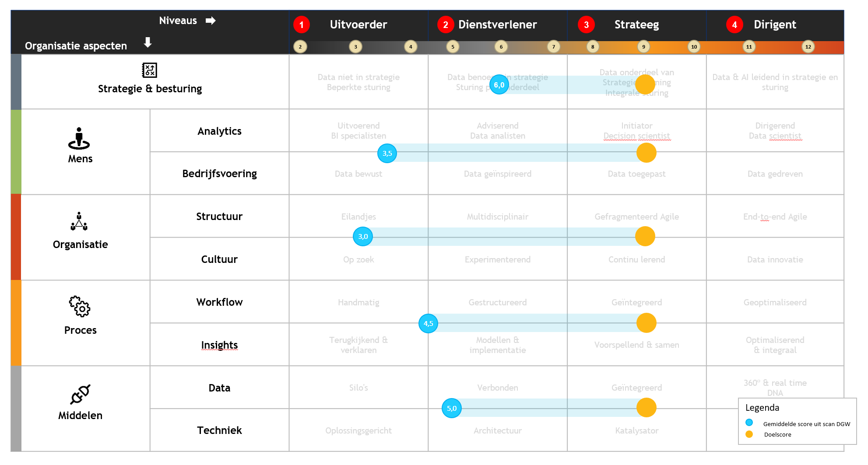
Task: Click the blue 4,5 score marker
Action: [428, 324]
